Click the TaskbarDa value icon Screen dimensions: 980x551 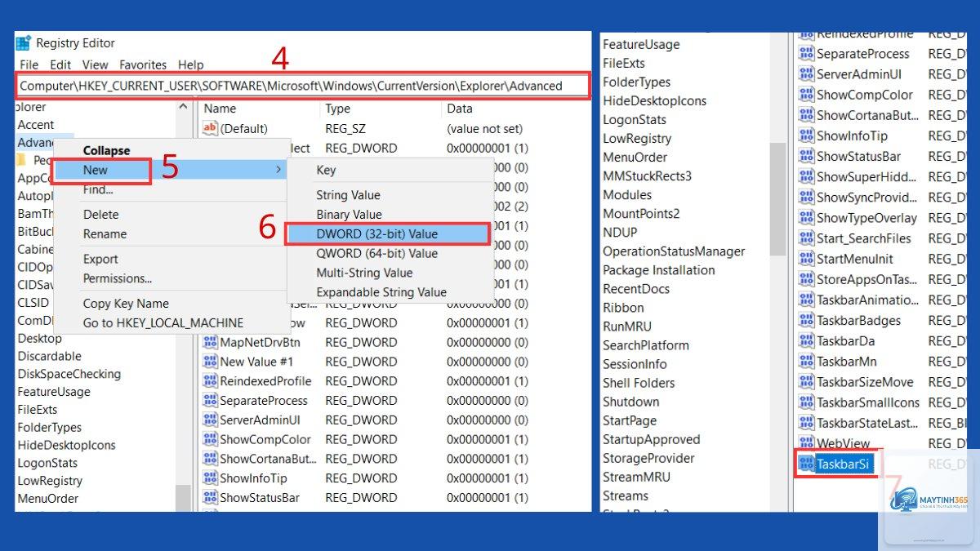tap(806, 341)
